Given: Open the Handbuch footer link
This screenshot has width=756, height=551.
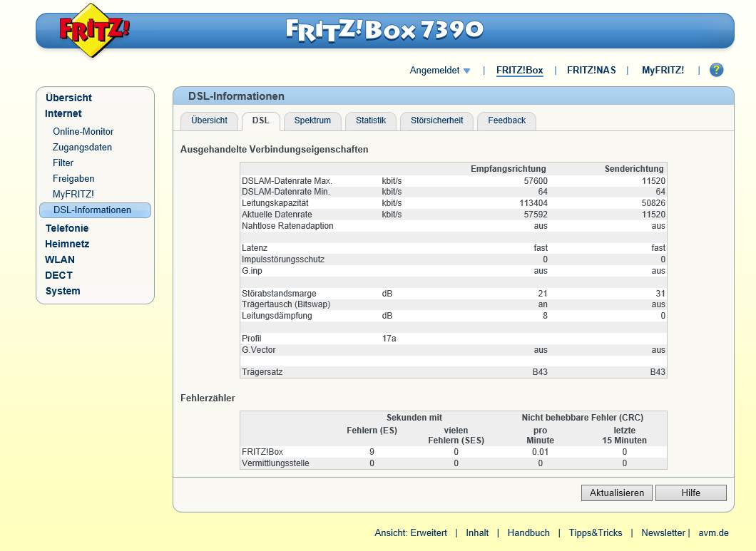Looking at the screenshot, I should [x=528, y=533].
